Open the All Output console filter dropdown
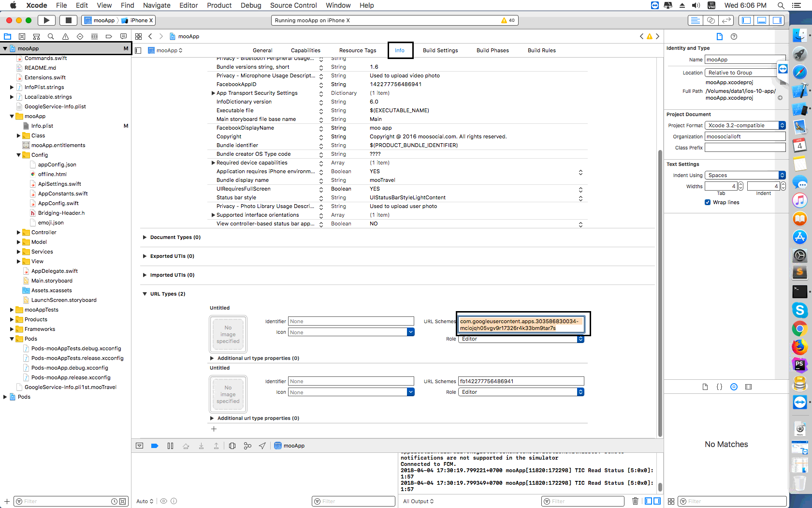This screenshot has width=812, height=508. 419,501
